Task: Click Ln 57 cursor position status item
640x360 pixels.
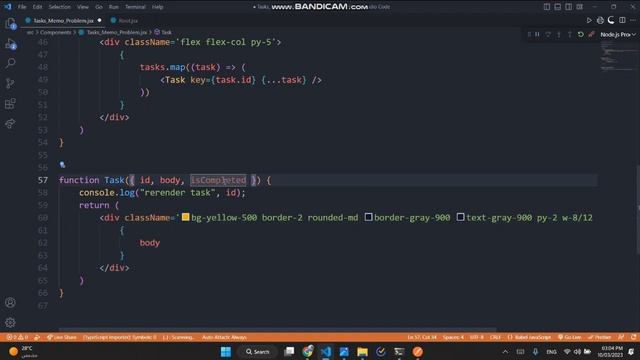Action: pyautogui.click(x=422, y=337)
